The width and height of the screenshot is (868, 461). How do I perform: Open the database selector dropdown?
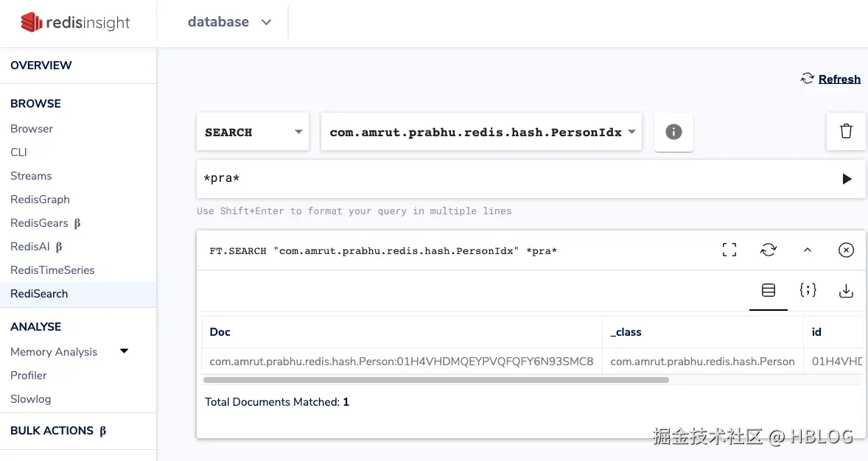(229, 22)
